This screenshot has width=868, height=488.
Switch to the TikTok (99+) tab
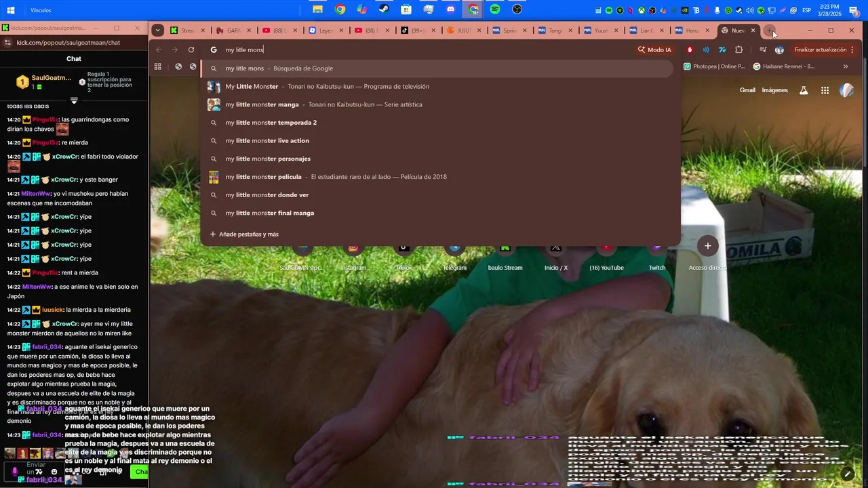point(417,30)
